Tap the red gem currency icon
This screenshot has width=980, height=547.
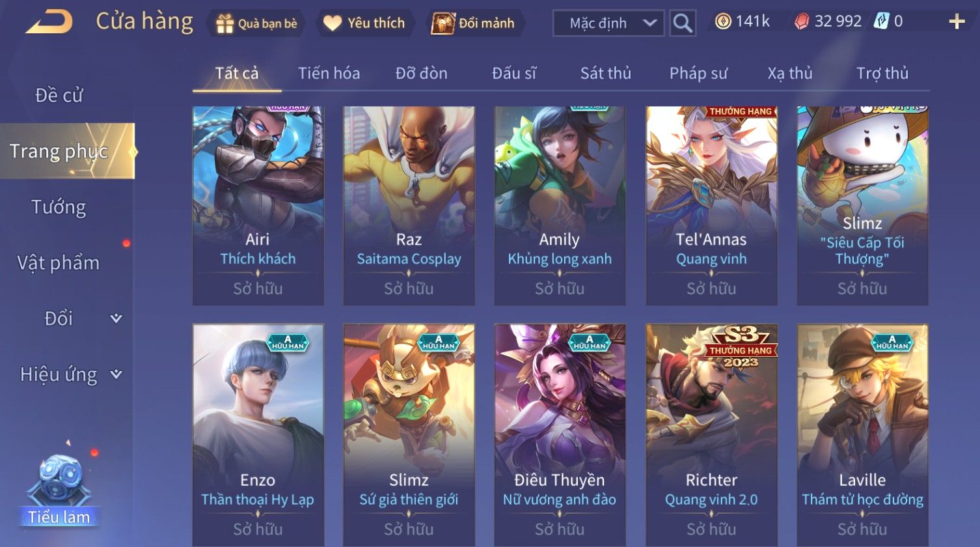(x=802, y=21)
